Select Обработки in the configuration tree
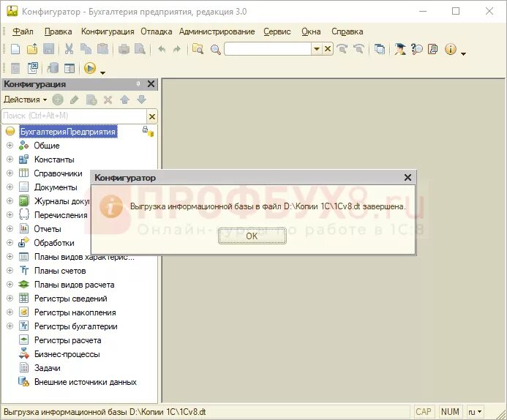Image resolution: width=507 pixels, height=420 pixels. (x=54, y=243)
